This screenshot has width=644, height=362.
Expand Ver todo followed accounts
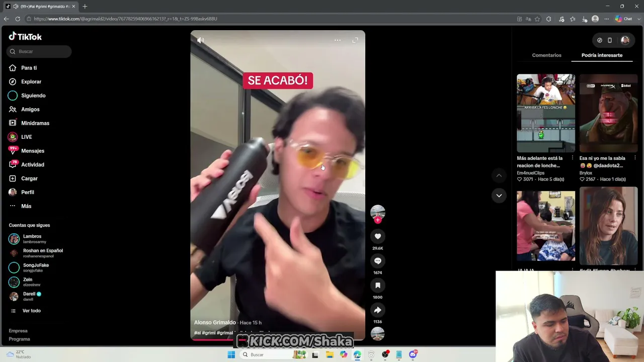26,311
